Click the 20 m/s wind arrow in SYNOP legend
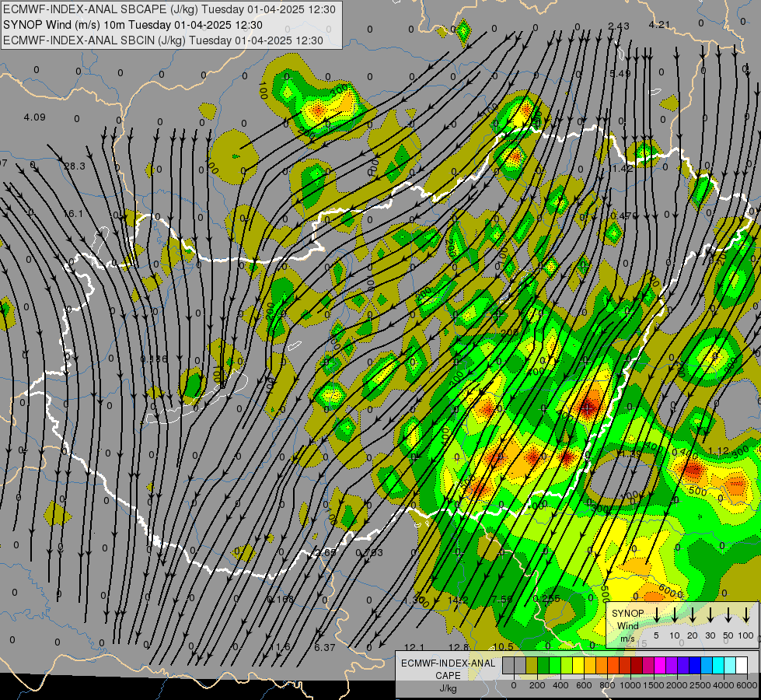This screenshot has width=761, height=700. point(693,614)
